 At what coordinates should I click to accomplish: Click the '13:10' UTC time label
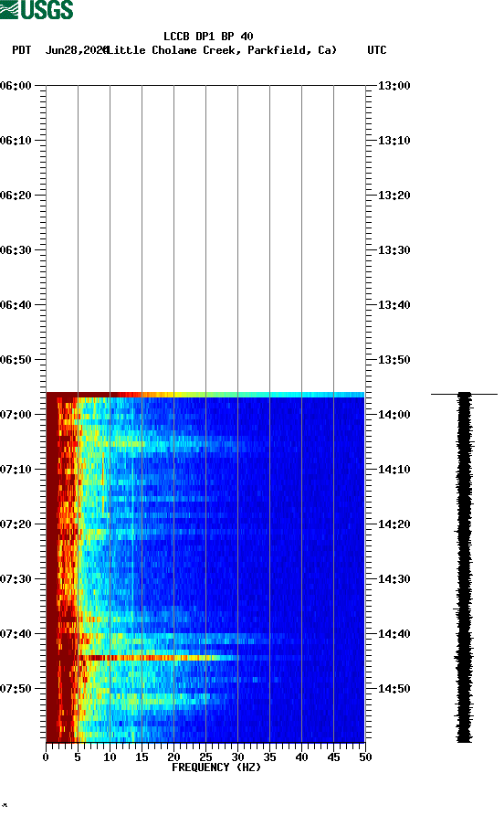(394, 141)
